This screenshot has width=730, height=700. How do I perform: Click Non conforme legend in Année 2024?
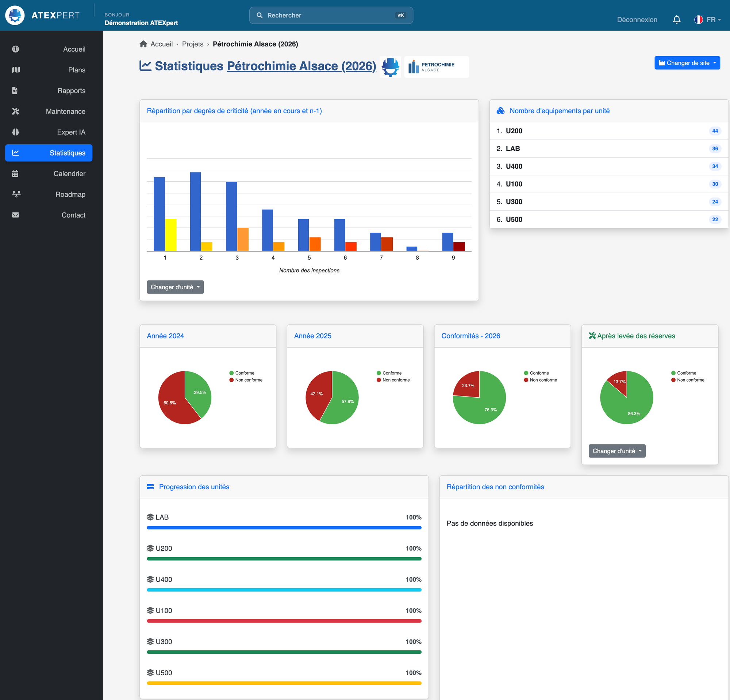(x=246, y=380)
